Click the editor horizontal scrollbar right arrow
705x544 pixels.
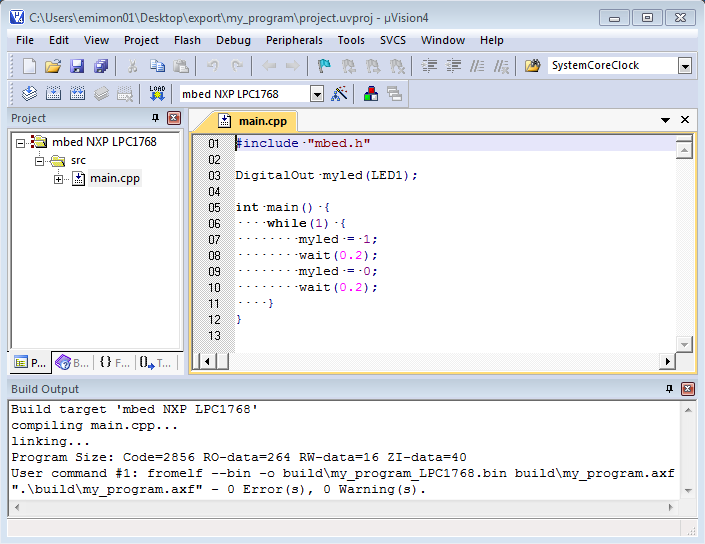[668, 361]
